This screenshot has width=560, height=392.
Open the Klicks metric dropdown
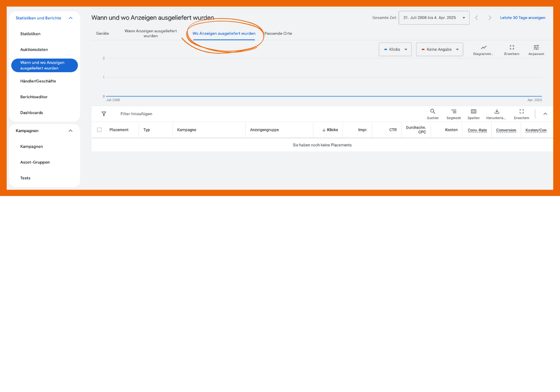pyautogui.click(x=395, y=50)
